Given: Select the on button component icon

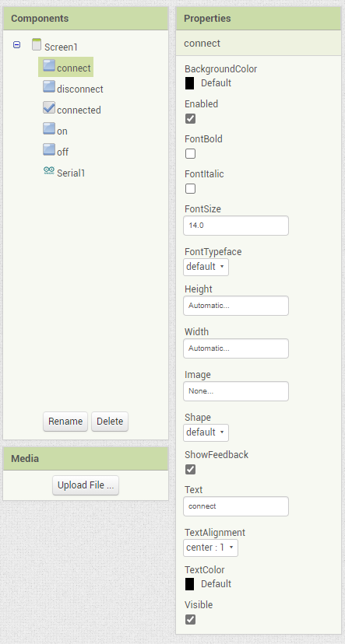Looking at the screenshot, I should coord(49,128).
